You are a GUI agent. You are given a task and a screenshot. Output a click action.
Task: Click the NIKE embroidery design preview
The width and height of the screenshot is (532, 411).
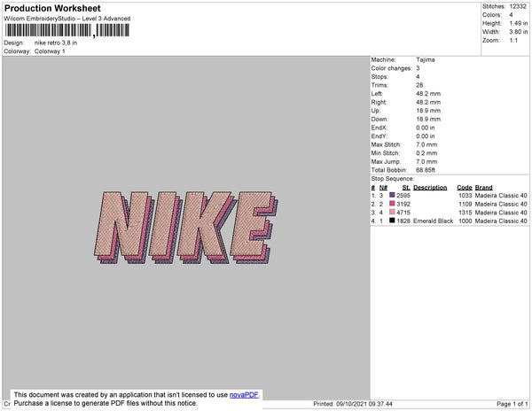click(x=186, y=228)
